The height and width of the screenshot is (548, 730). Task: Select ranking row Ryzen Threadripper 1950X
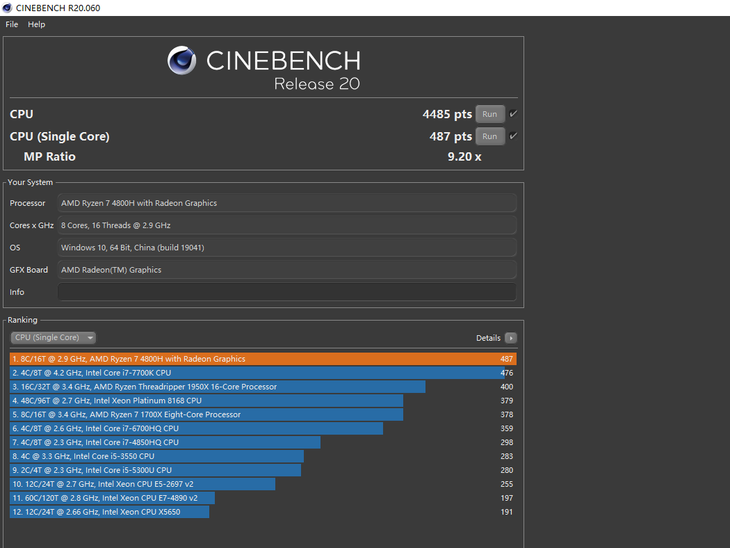[x=263, y=387]
